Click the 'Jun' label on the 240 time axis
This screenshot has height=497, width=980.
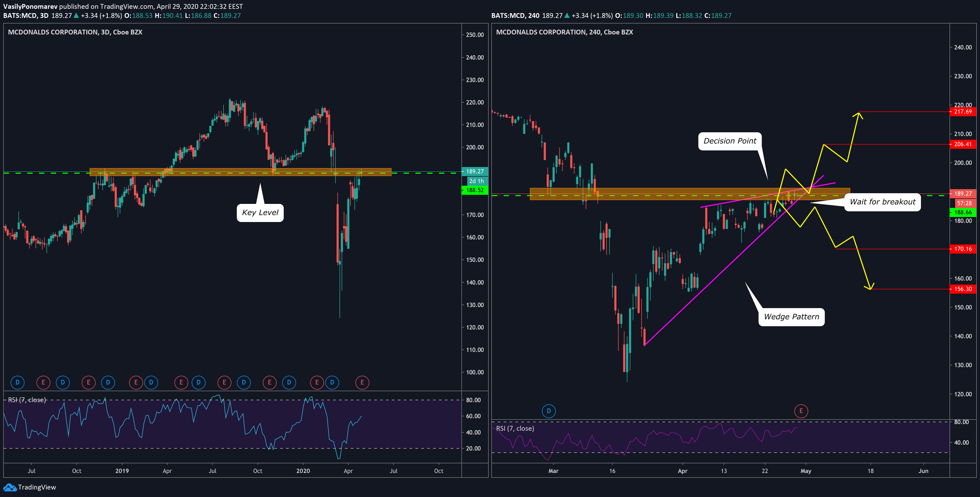(x=923, y=471)
